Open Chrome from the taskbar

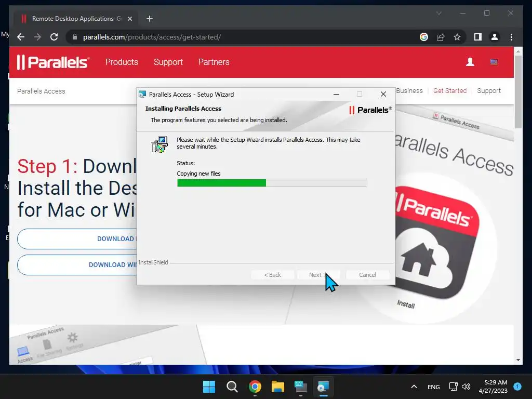(255, 387)
